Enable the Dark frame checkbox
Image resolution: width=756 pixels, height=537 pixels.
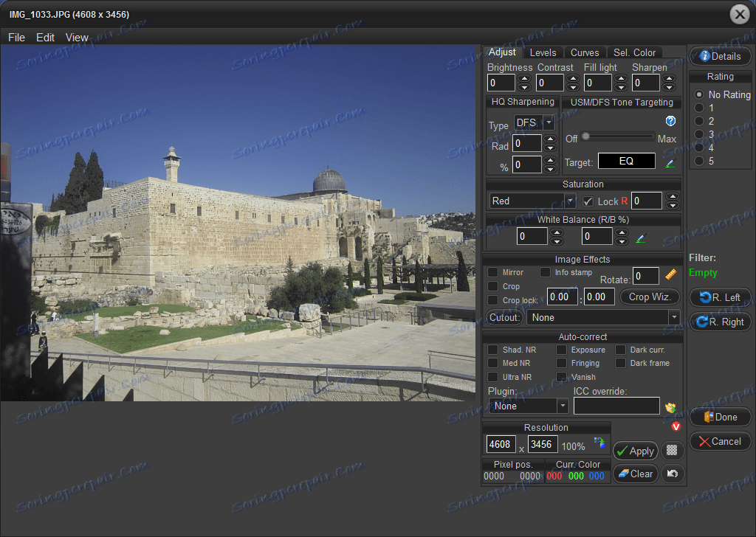[620, 363]
